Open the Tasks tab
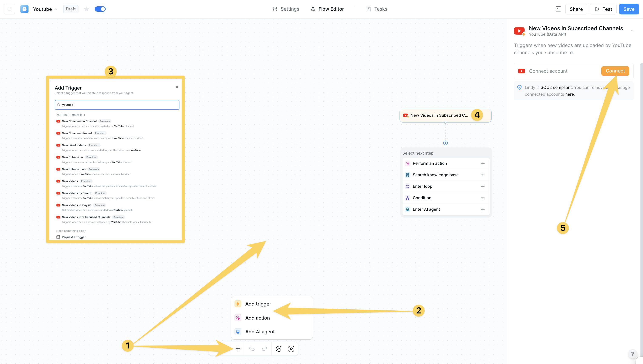 [x=377, y=9]
